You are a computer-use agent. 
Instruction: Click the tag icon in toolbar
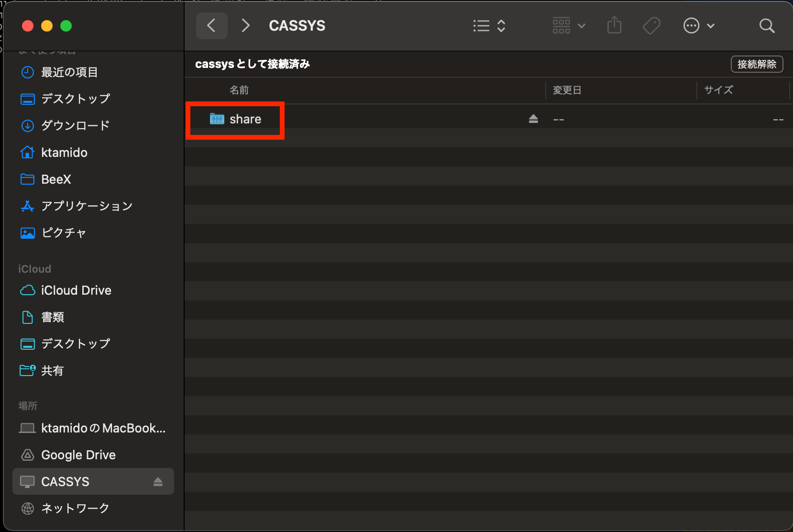point(651,26)
